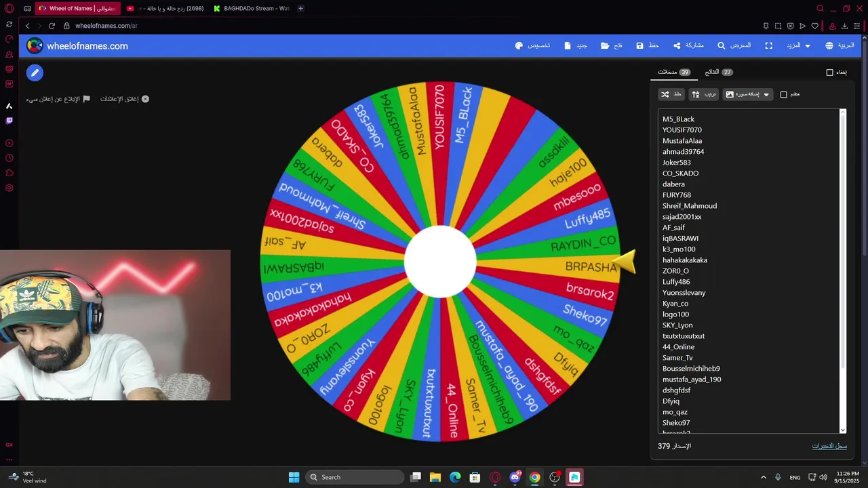Go back in the browser
The height and width of the screenshot is (488, 868).
coord(27,26)
